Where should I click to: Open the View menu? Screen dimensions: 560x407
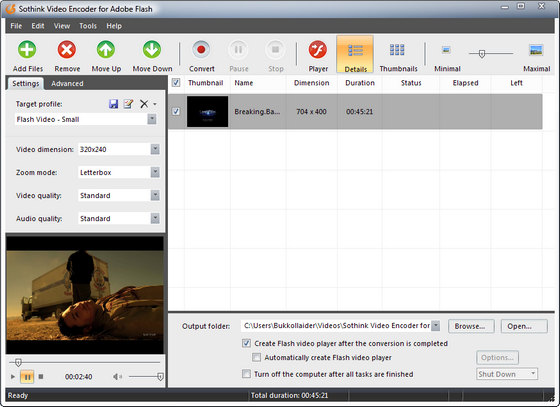(62, 26)
